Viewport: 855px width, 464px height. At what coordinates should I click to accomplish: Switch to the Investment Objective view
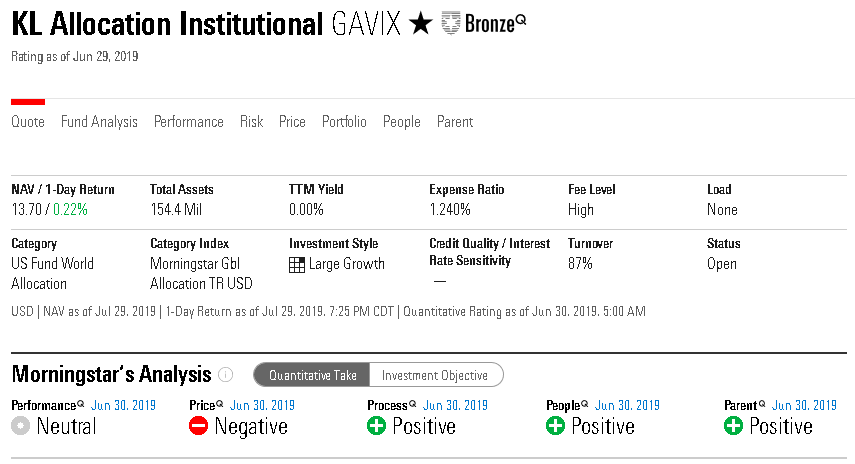point(435,375)
